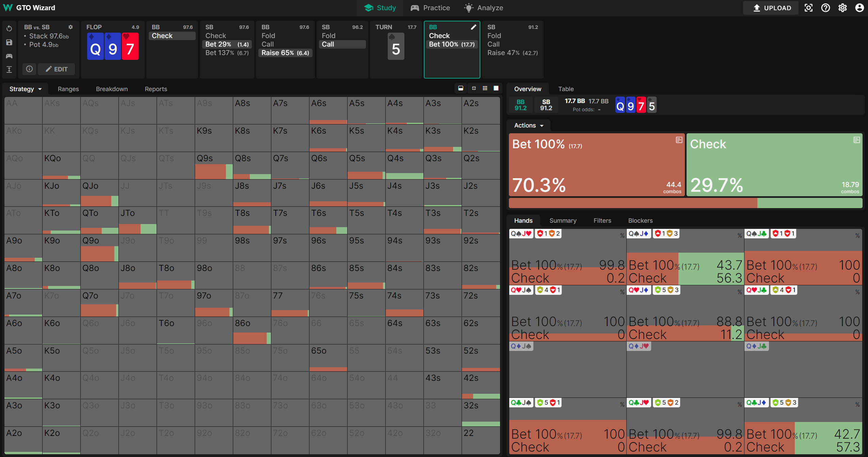This screenshot has width=868, height=457.
Task: Expand the Bet 100% action details icon
Action: click(x=679, y=140)
